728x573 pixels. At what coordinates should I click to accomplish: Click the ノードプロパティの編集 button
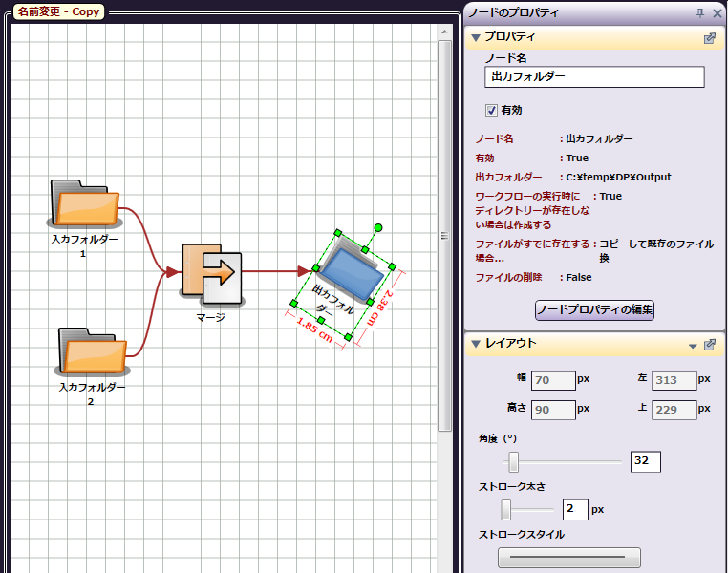(594, 309)
